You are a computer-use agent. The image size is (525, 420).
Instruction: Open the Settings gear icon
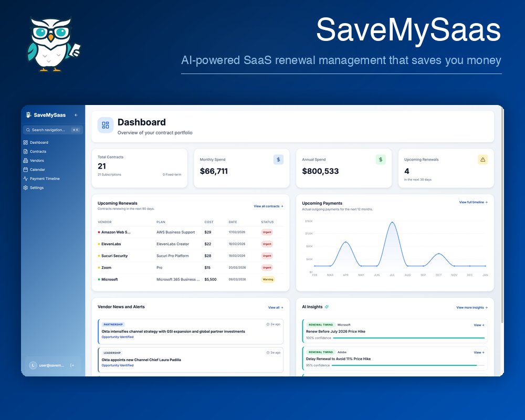pos(25,187)
